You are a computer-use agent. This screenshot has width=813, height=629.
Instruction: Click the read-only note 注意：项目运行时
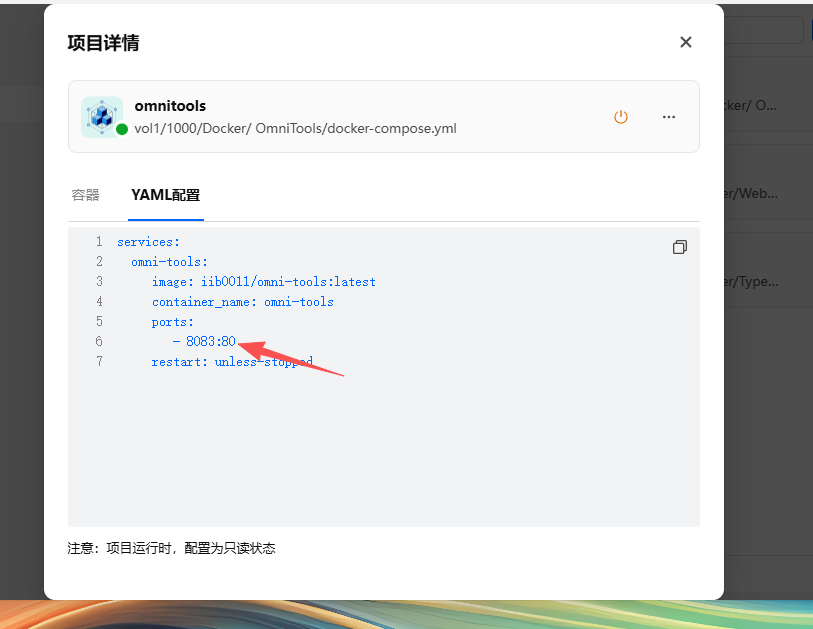[172, 548]
